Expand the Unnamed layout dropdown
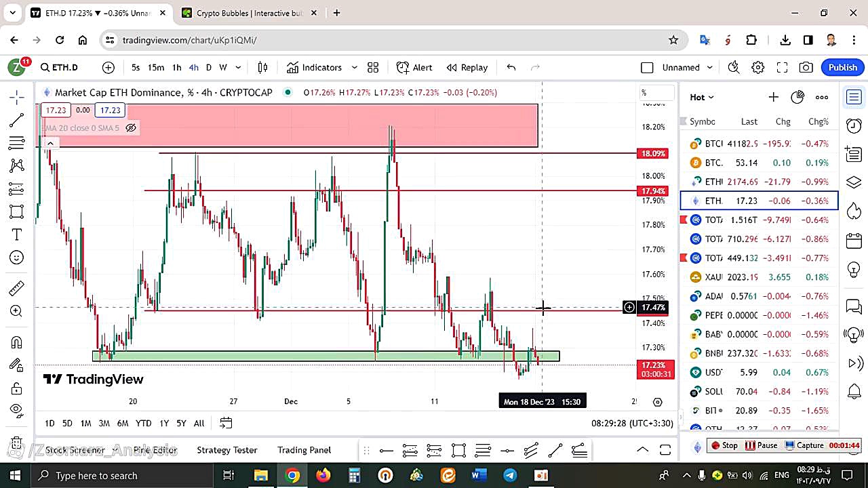 (710, 67)
